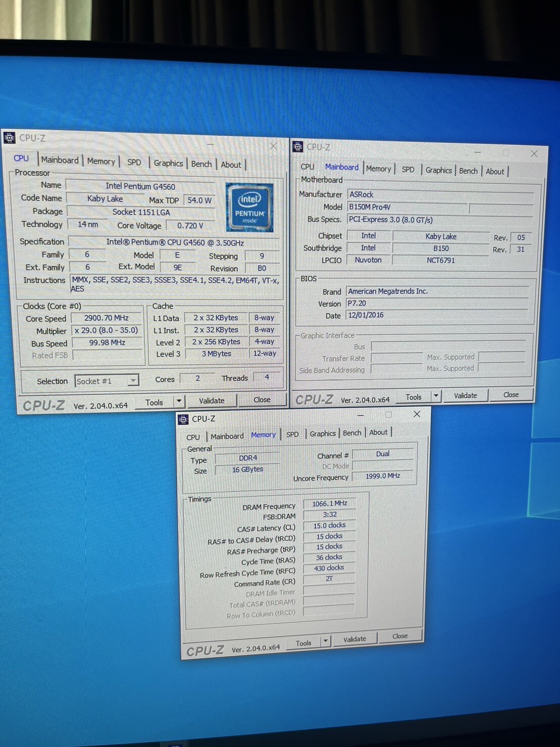Click Tools button in the Memory window
560x747 pixels.
303,643
